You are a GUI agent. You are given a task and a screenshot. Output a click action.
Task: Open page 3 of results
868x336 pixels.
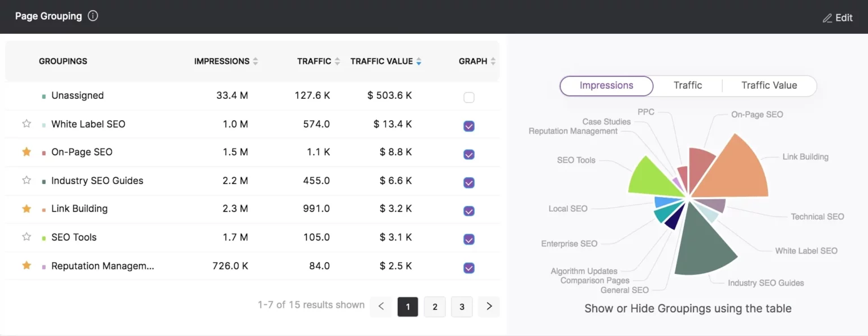(x=462, y=307)
